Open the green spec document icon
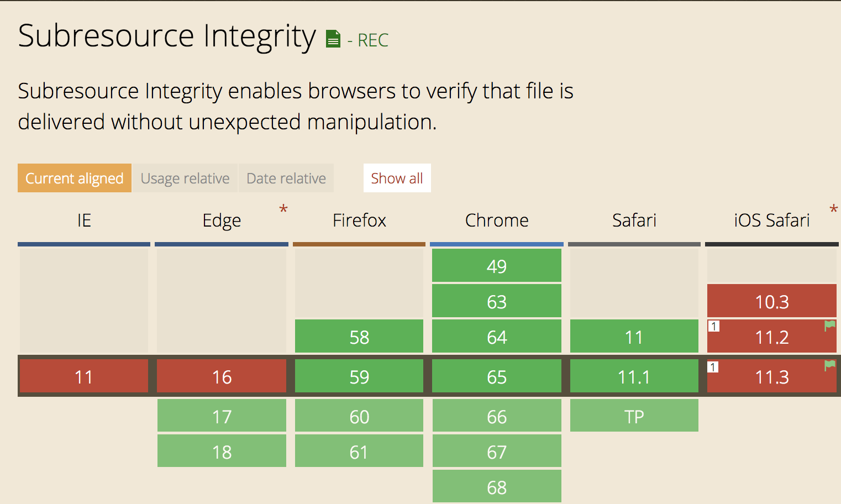 point(333,39)
